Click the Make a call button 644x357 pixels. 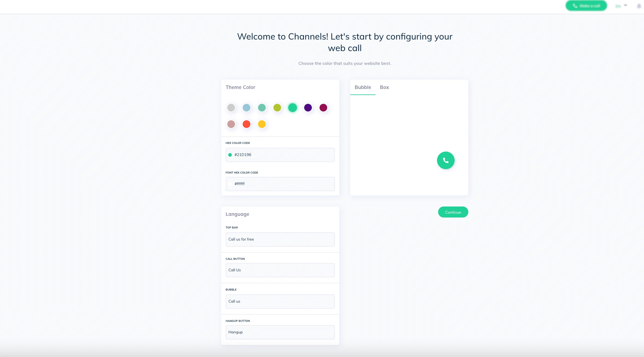point(586,6)
